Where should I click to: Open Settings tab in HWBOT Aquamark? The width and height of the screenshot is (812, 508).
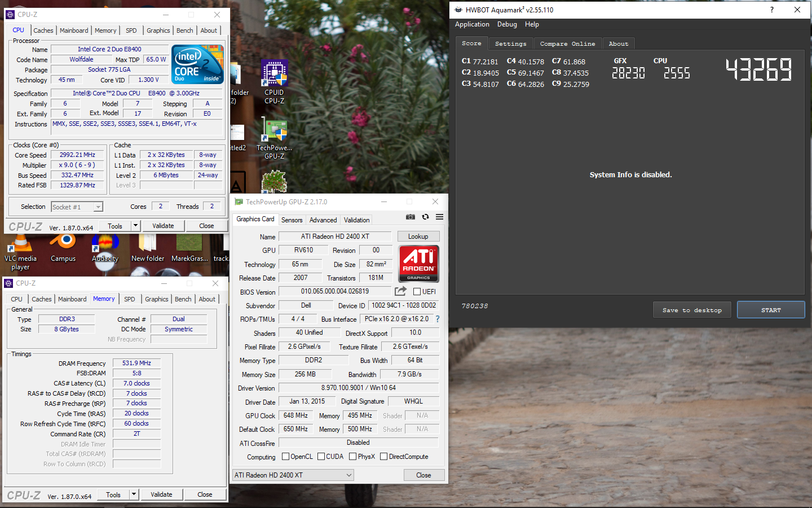[511, 44]
